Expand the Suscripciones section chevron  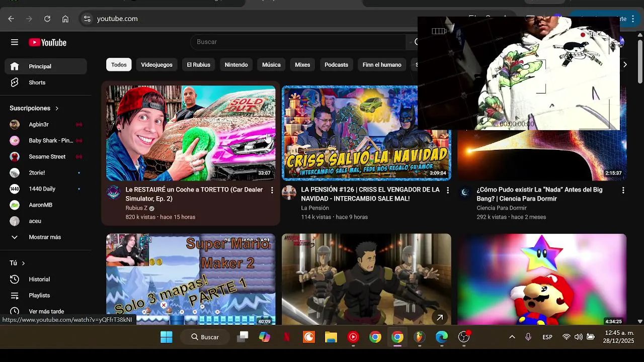tap(57, 108)
